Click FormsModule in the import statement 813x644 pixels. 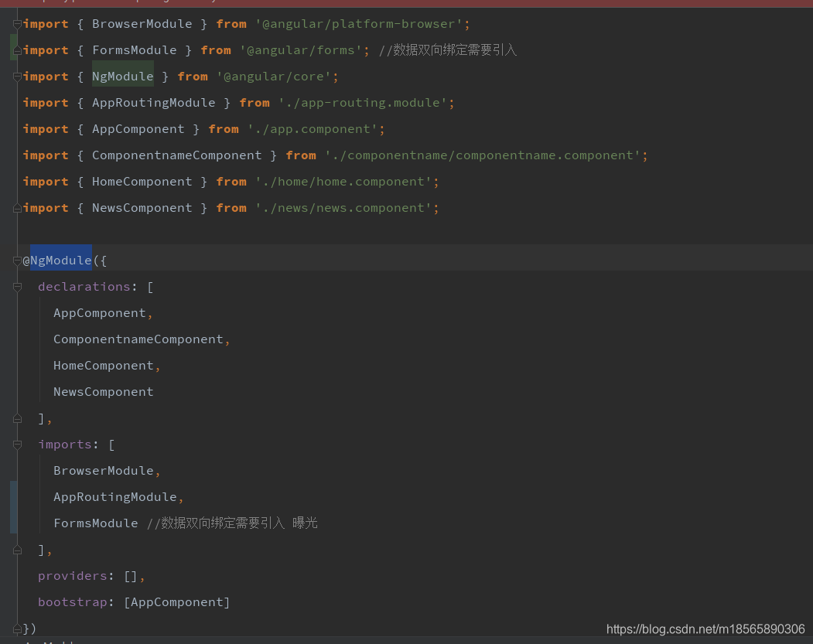[x=135, y=50]
